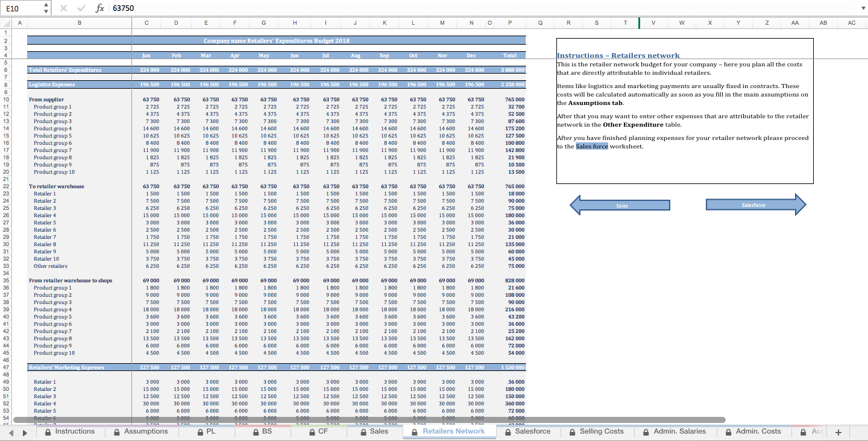Screen dimensions: 868x441
Task: Select column P via its header
Action: pos(510,23)
